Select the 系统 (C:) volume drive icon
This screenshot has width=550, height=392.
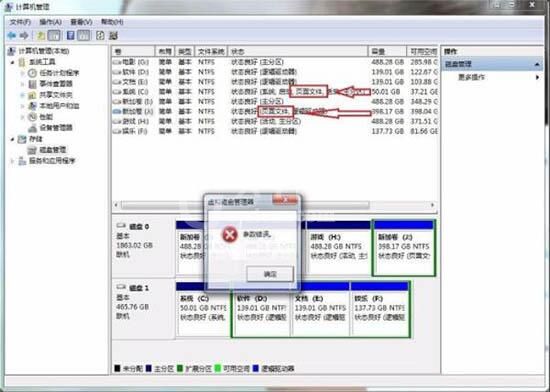point(117,92)
